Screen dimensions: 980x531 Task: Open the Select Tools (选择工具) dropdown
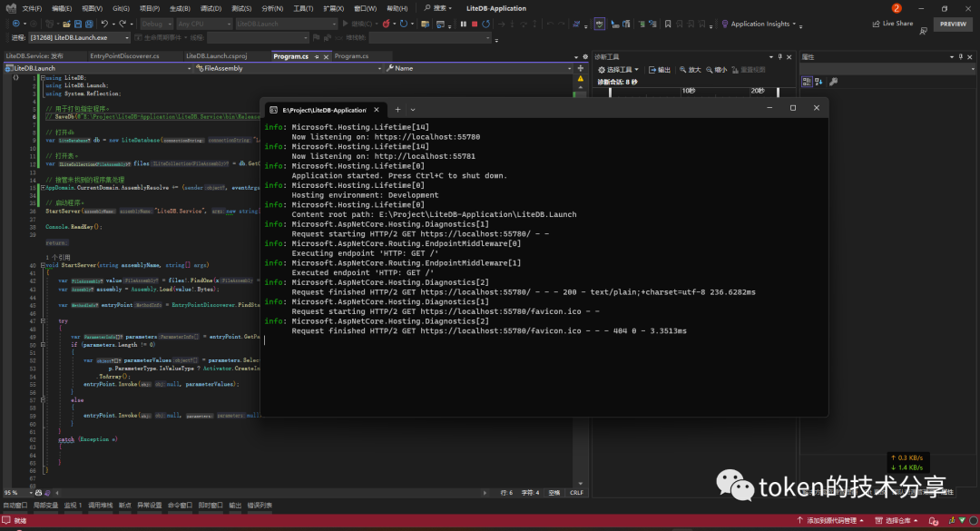click(x=618, y=70)
